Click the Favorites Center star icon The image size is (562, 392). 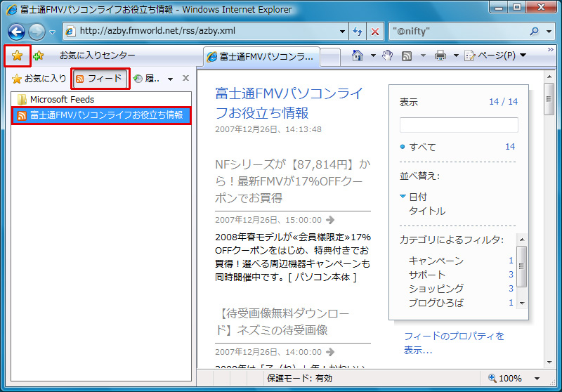17,55
